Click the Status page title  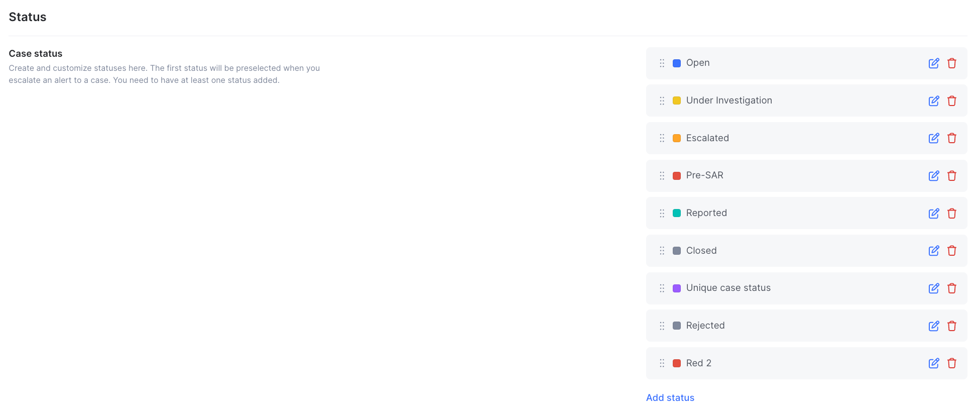coord(28,17)
